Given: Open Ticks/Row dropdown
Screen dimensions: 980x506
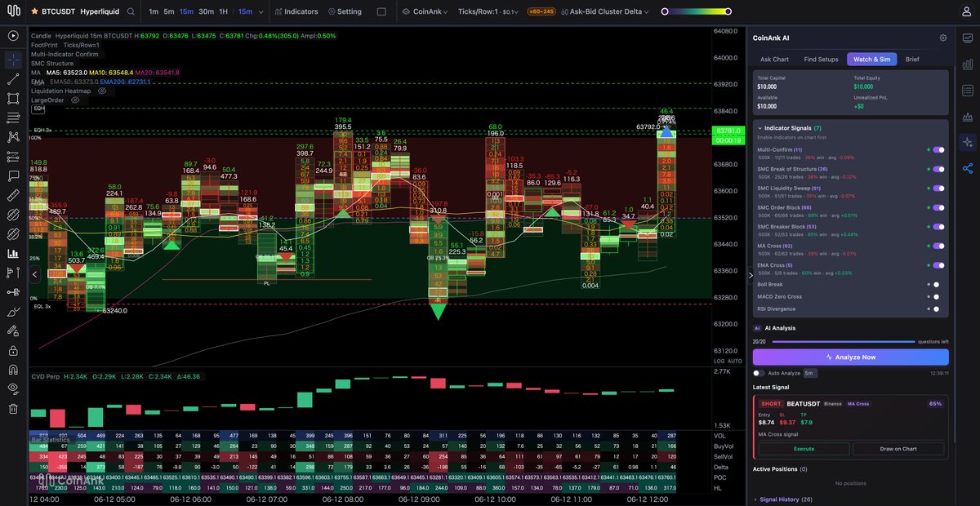Looking at the screenshot, I should 488,12.
